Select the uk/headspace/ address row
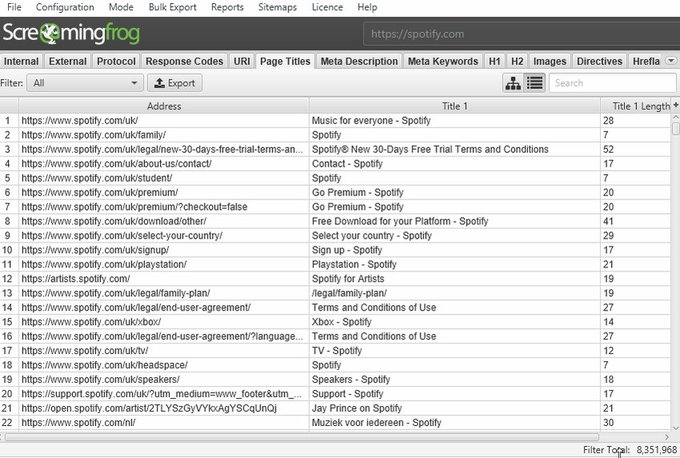The image size is (680, 458). pos(164,365)
